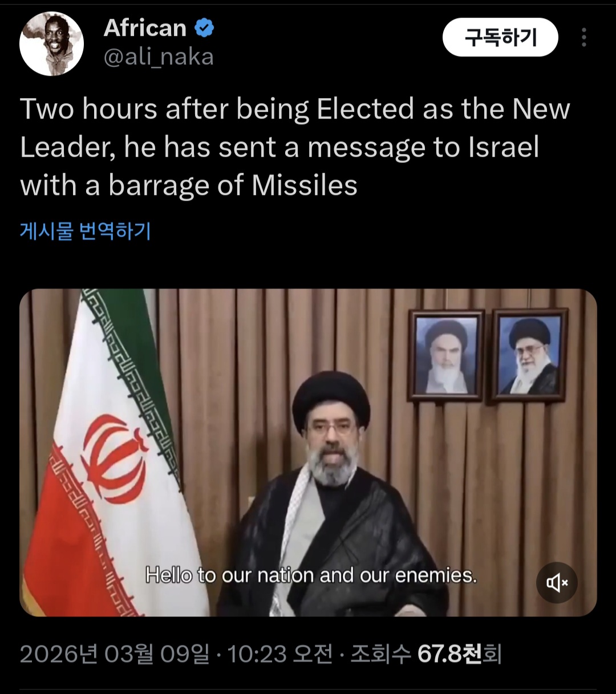
Task: Click the tweet line ending barrage of Missiles
Action: 189,186
